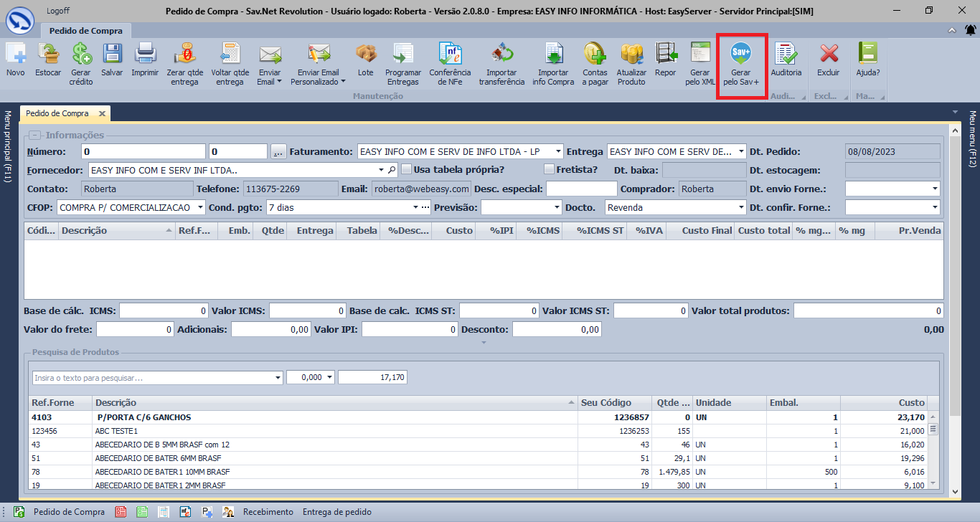The width and height of the screenshot is (980, 522).
Task: Open Enviar Email Personalizado dropdown
Action: (x=318, y=64)
